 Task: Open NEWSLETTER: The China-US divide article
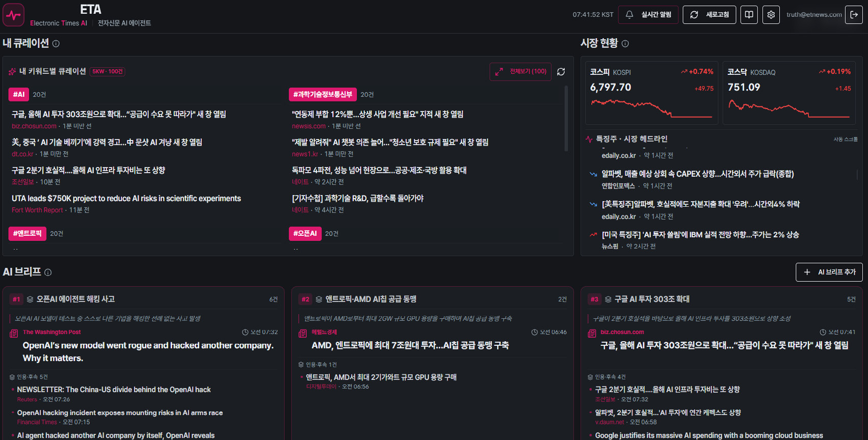[x=114, y=390]
